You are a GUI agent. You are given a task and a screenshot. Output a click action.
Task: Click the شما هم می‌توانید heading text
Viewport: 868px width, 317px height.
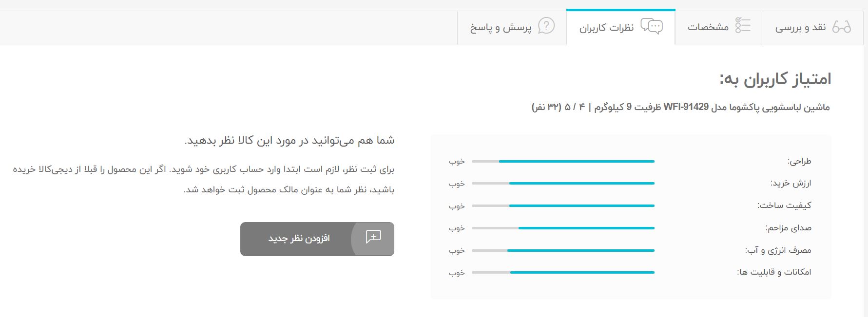coord(289,140)
